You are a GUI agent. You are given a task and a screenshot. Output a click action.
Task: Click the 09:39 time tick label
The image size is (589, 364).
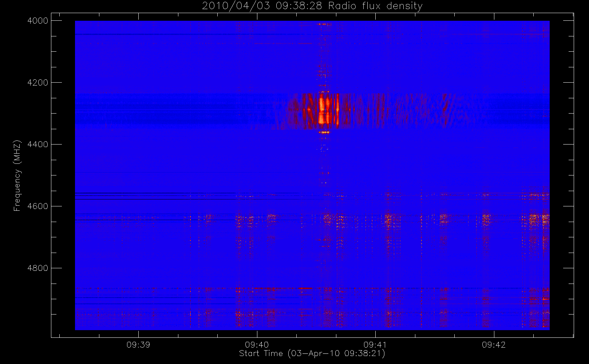(138, 345)
